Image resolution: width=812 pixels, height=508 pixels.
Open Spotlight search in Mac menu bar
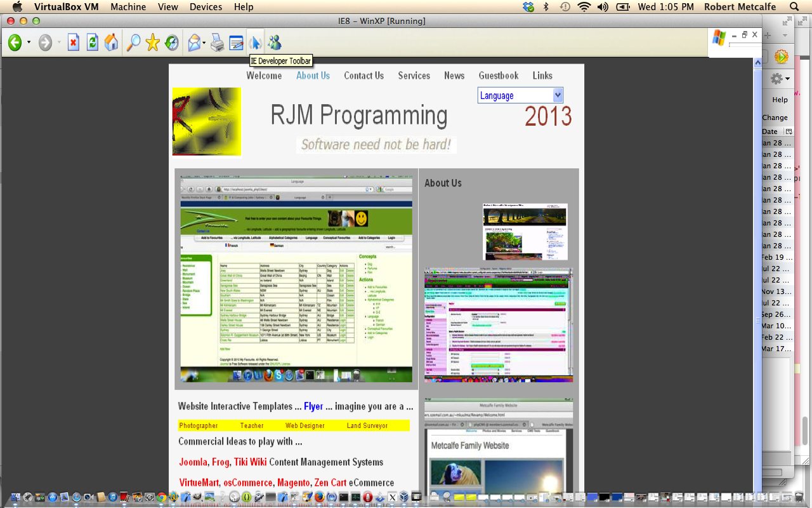click(x=794, y=7)
